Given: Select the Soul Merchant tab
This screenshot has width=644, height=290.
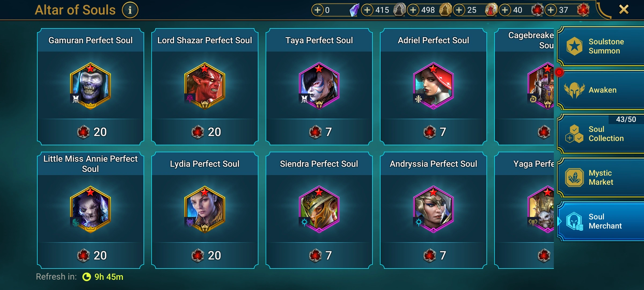Looking at the screenshot, I should 601,221.
